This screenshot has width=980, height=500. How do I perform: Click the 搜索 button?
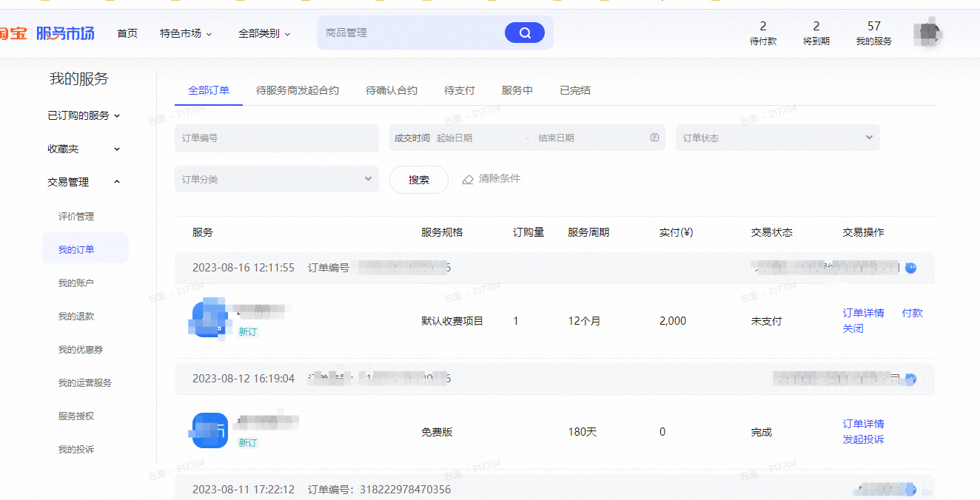click(x=419, y=180)
